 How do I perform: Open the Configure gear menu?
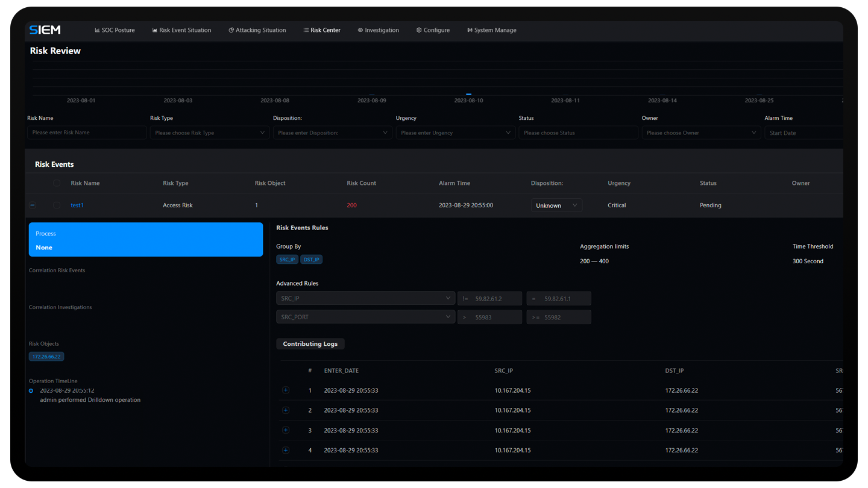pyautogui.click(x=433, y=30)
